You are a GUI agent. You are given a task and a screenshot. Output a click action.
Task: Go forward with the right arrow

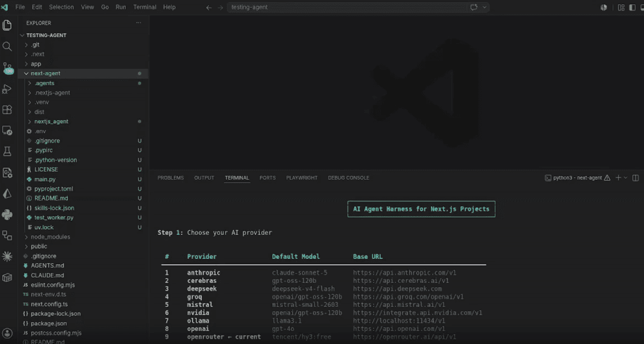(x=220, y=8)
